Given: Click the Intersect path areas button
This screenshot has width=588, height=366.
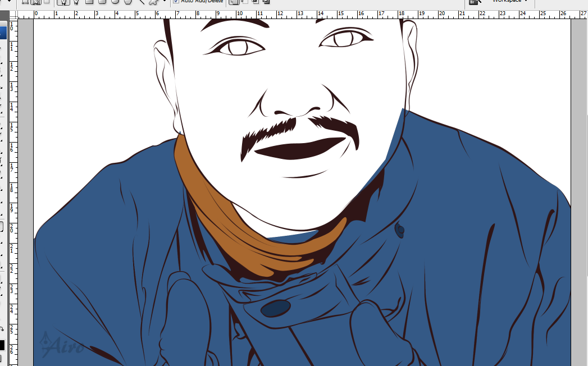Looking at the screenshot, I should [x=256, y=2].
